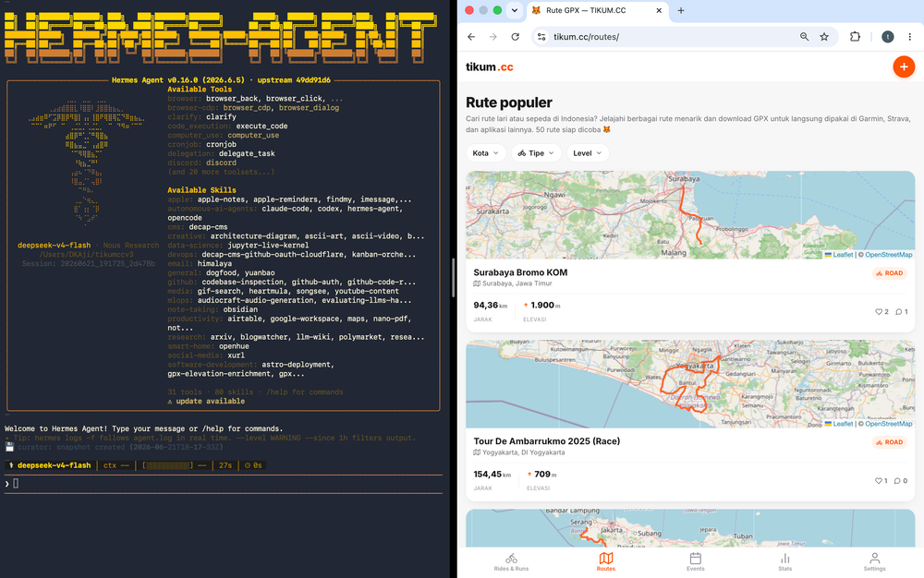
Task: Bookmark this page with the star icon
Action: point(824,37)
